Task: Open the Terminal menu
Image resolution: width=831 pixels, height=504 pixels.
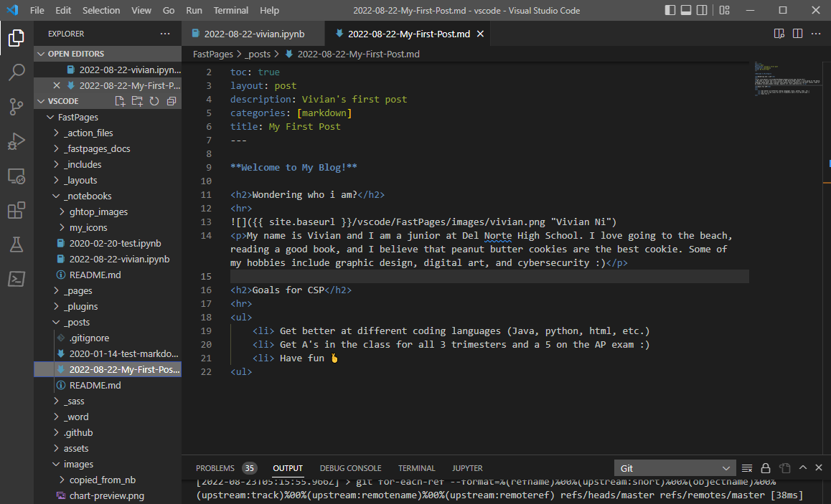Action: pos(230,10)
